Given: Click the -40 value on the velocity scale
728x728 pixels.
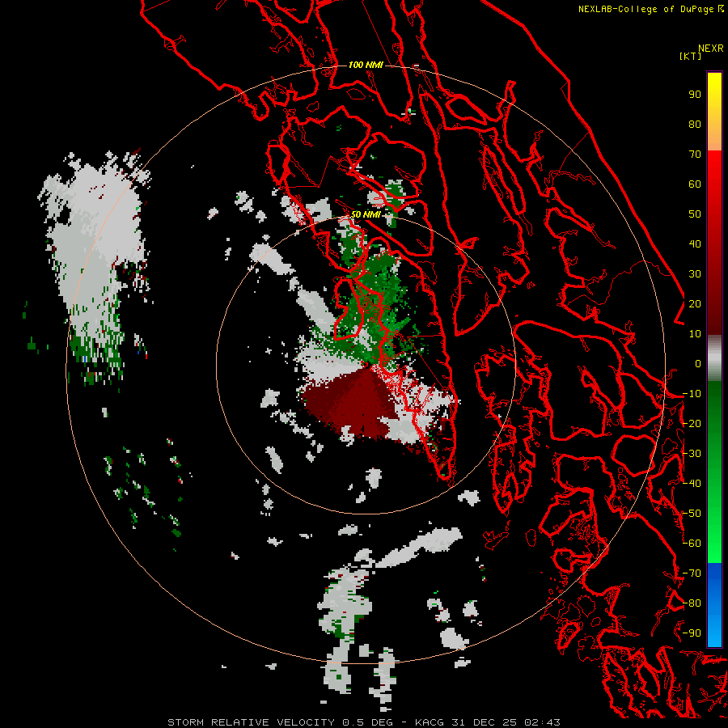Looking at the screenshot, I should coord(692,484).
